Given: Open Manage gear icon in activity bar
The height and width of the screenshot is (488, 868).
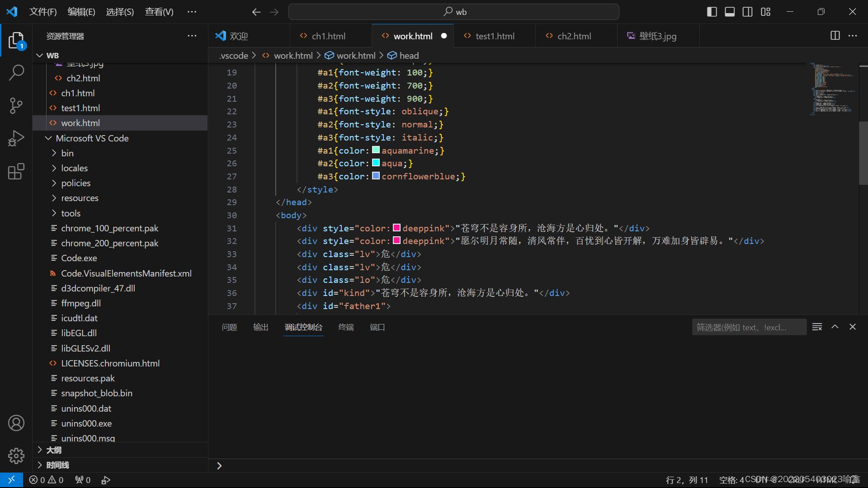Looking at the screenshot, I should (x=16, y=455).
